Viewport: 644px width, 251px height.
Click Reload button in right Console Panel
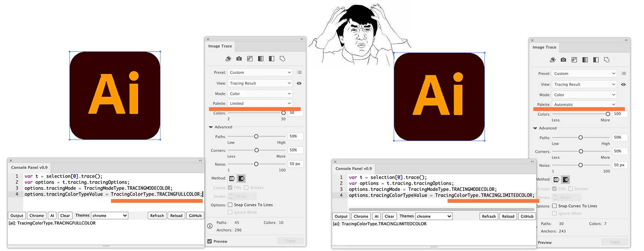[508, 216]
